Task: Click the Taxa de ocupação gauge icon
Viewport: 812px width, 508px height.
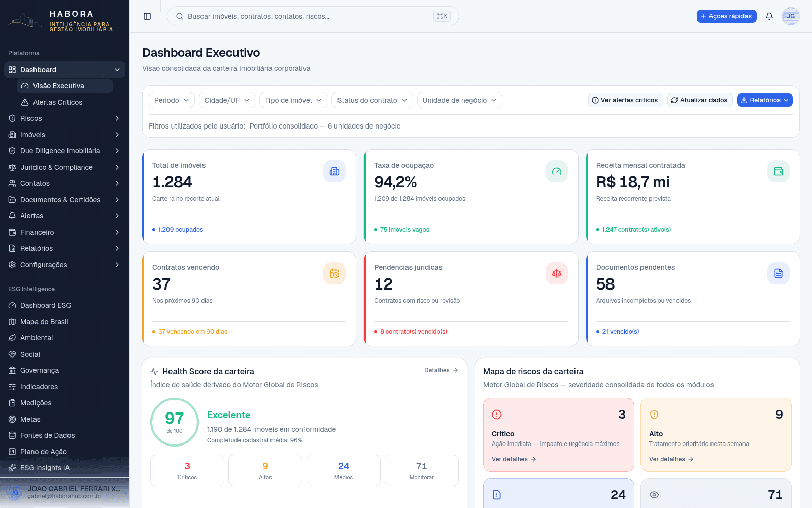Action: 557,171
